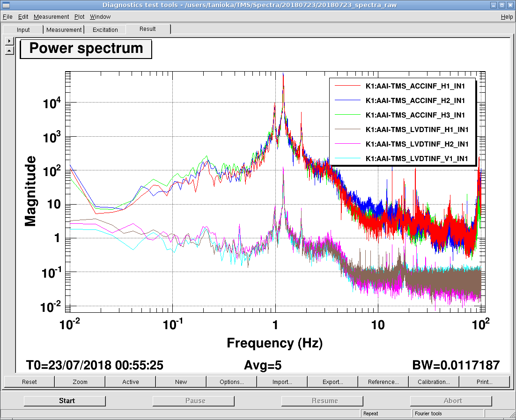The image size is (516, 420).
Task: Click the up-arrow collapse button
Action: (x=9, y=50)
